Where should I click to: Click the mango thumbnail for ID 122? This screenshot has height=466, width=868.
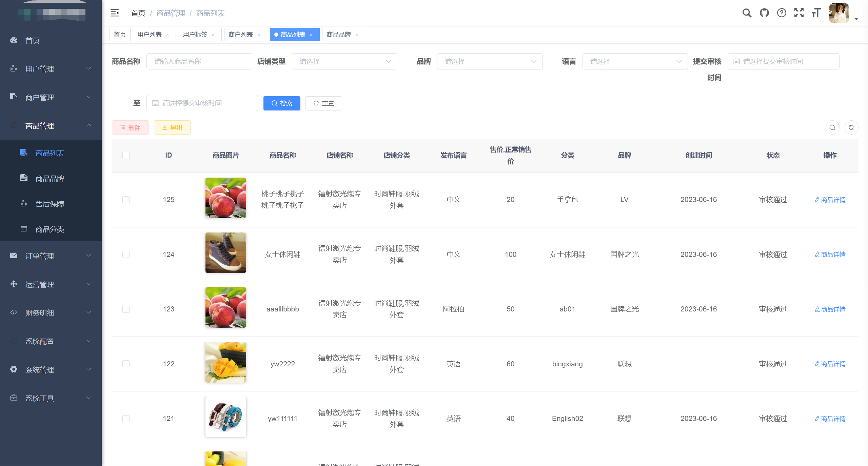pyautogui.click(x=226, y=362)
